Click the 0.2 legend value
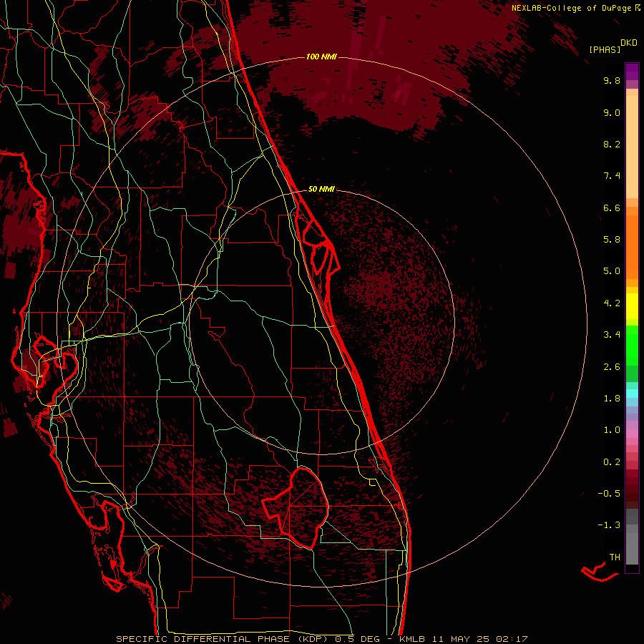The height and width of the screenshot is (644, 644). [612, 462]
